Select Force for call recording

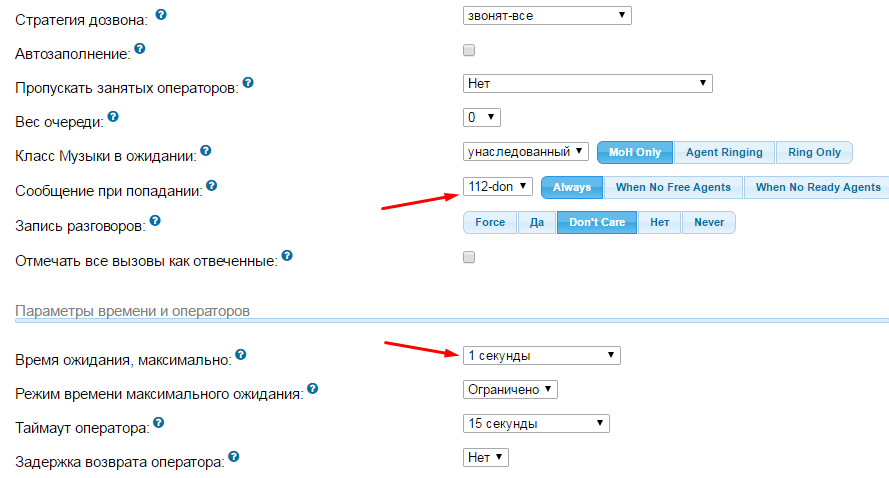490,222
